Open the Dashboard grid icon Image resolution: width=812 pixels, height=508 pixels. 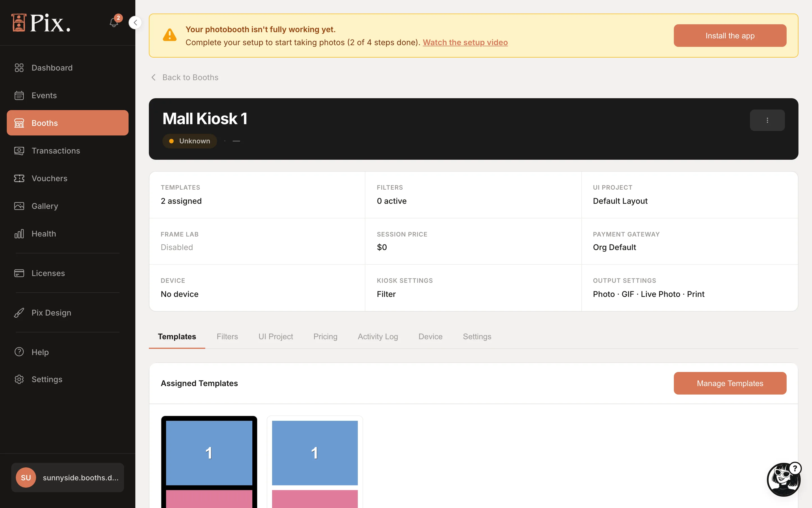coord(19,68)
